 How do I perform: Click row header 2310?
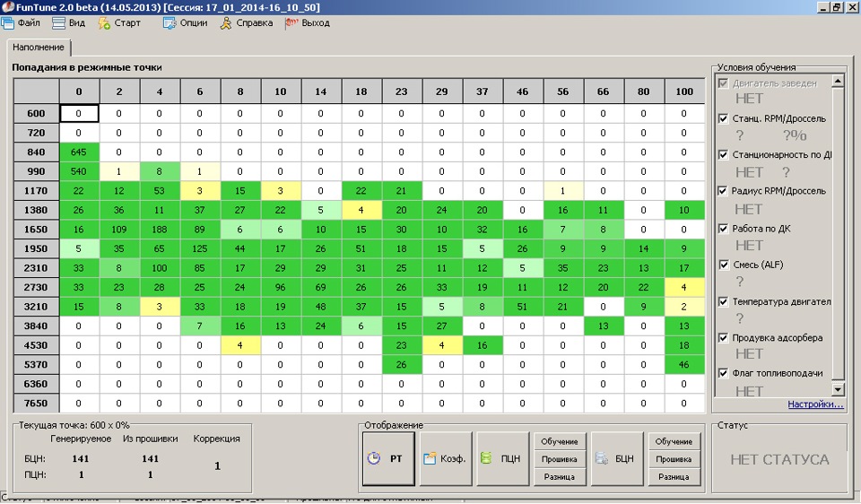coord(36,268)
